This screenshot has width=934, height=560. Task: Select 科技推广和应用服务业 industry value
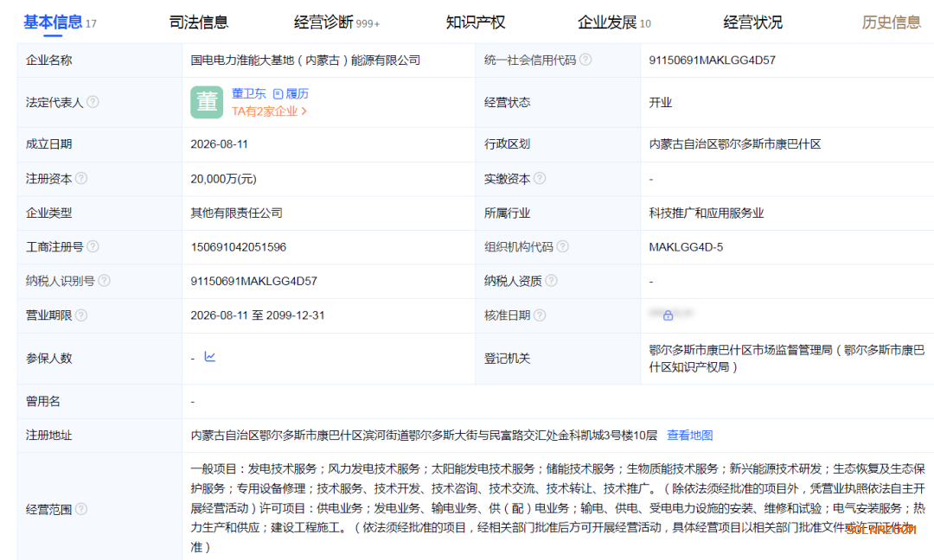pos(707,213)
